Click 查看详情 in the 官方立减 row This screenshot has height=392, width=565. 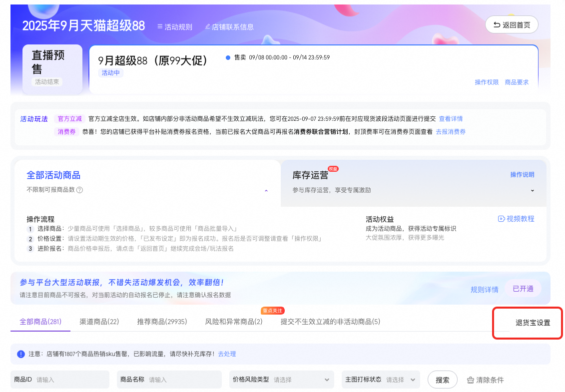pos(451,118)
